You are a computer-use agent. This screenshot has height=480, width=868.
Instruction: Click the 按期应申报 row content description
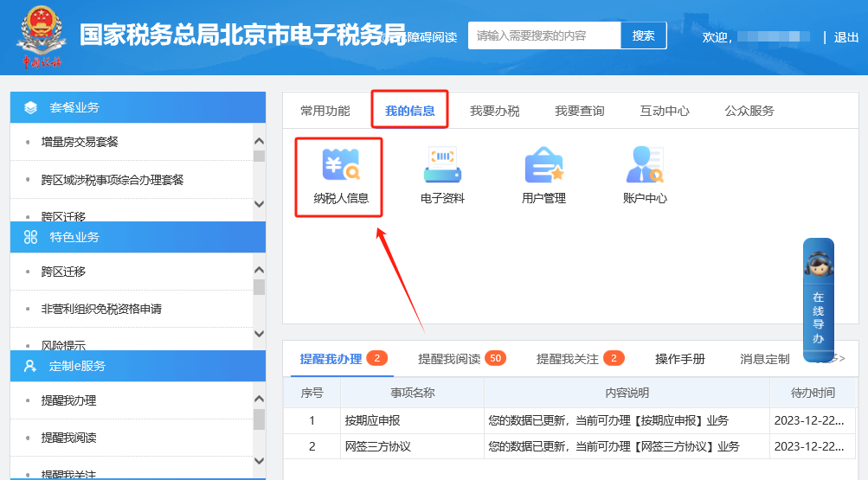click(627, 421)
